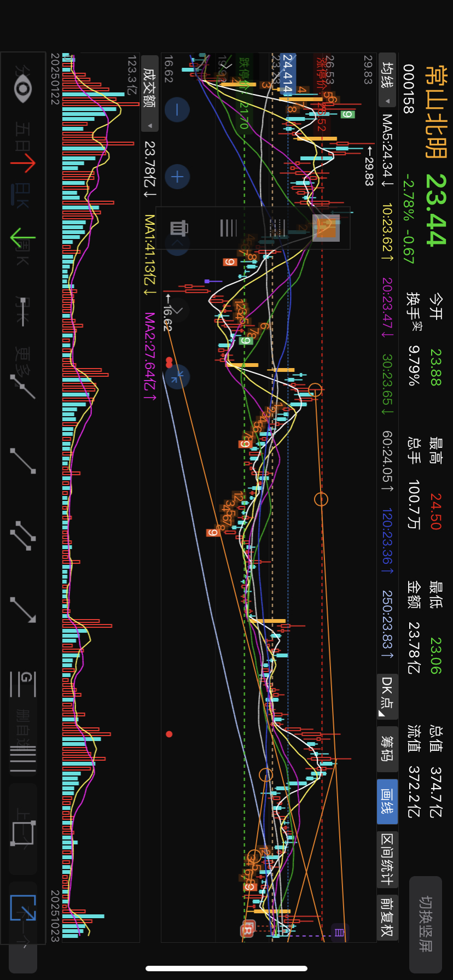Tap the 最高 24.50 high price
Viewport: 453px width, 980px height.
(435, 483)
